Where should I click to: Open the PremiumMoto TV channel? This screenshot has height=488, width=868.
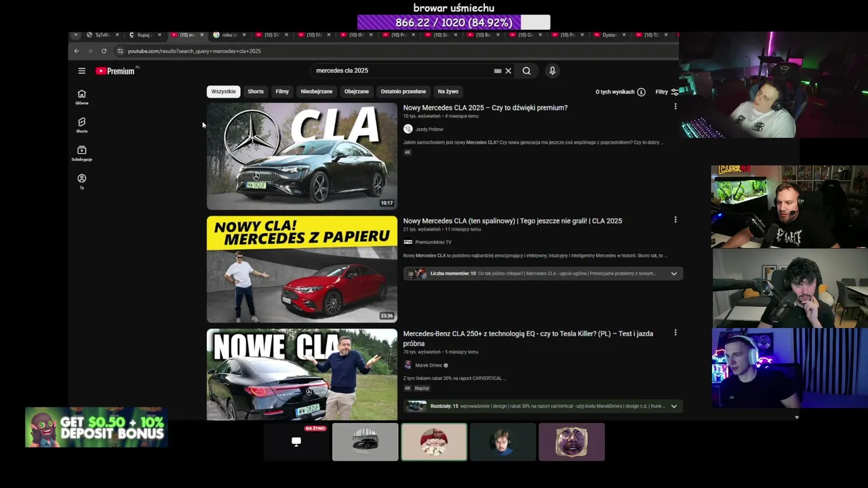[433, 242]
